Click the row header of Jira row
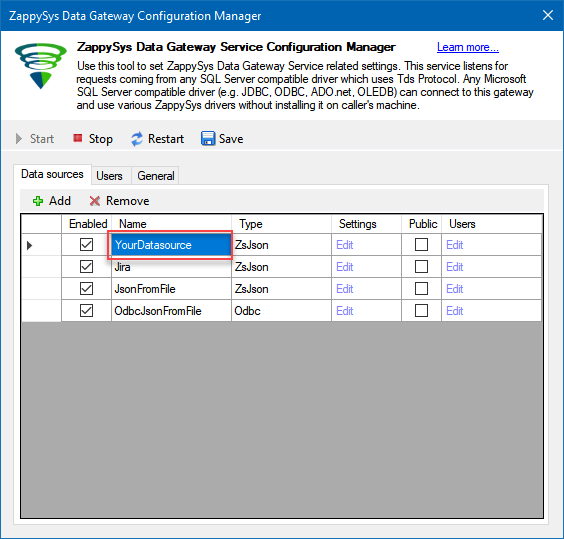 tap(41, 267)
